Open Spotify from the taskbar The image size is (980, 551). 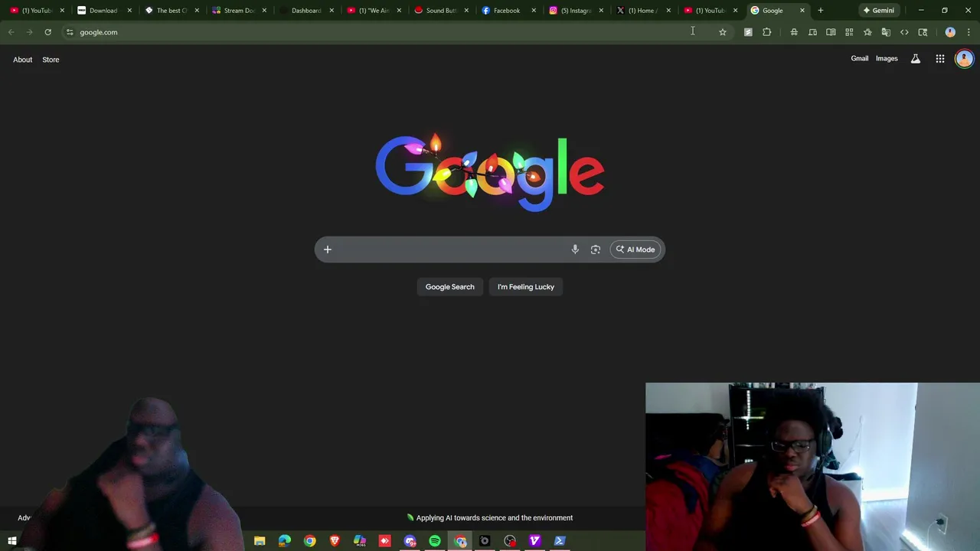(x=435, y=541)
